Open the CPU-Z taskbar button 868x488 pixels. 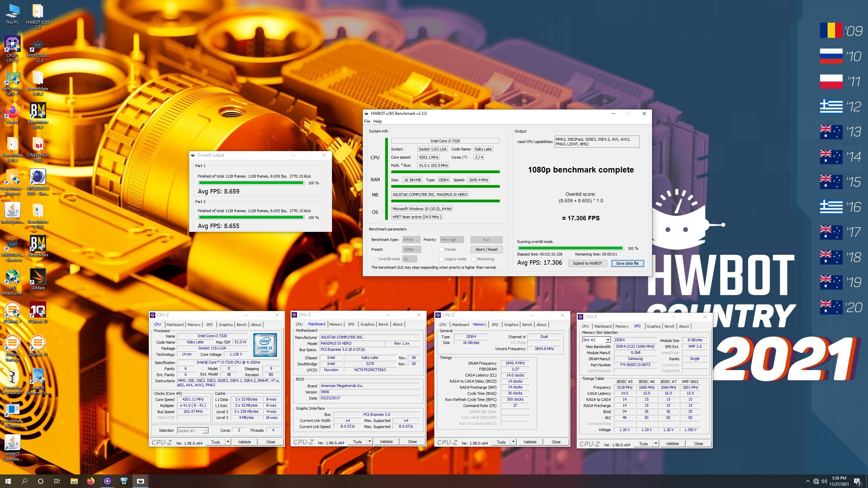coord(107,481)
